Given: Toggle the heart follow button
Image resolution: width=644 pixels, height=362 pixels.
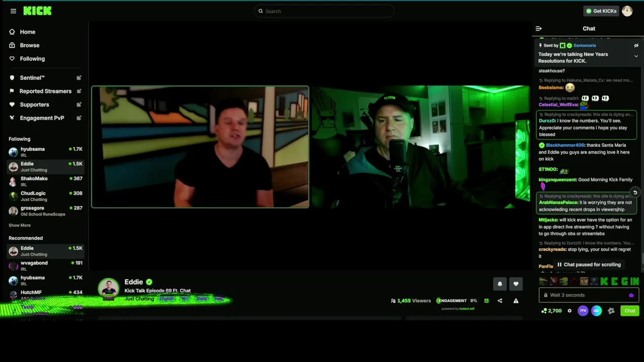Looking at the screenshot, I should point(516,284).
